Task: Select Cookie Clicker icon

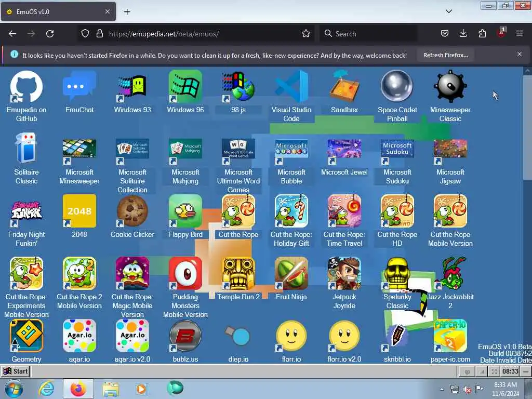Action: (x=132, y=211)
